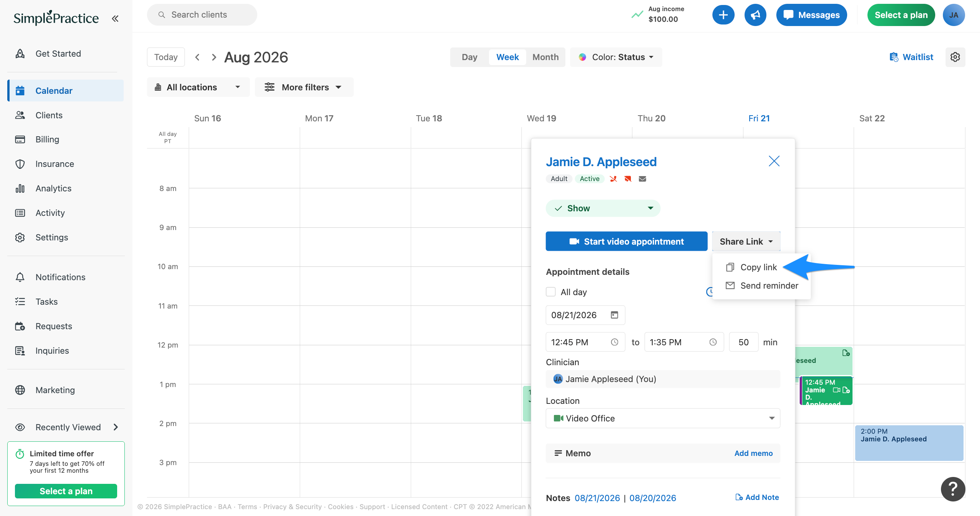Open the 08/20/2026 note link
Screen dimensions: 980x516
[x=653, y=498]
